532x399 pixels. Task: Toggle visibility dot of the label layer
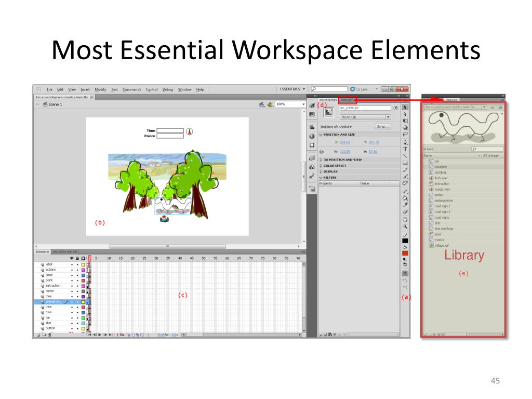point(72,264)
